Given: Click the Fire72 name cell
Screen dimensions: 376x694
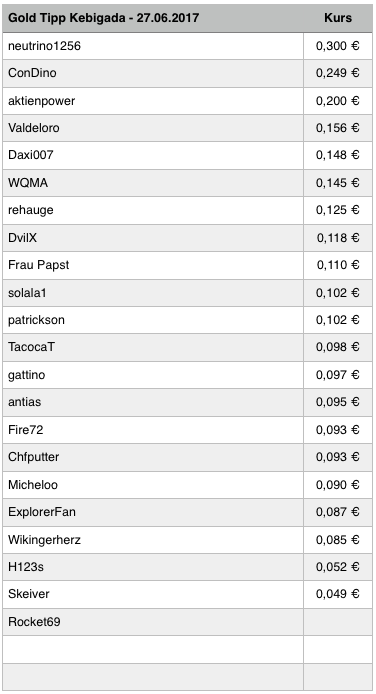Looking at the screenshot, I should (153, 430).
